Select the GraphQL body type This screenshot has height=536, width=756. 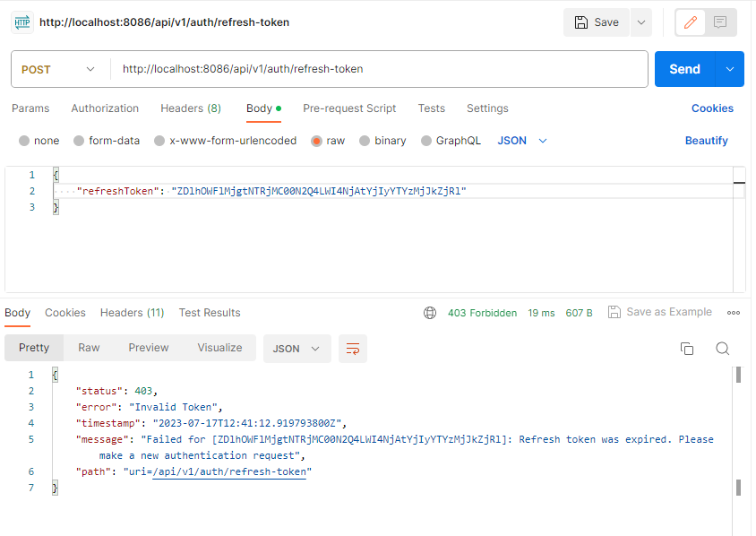[x=451, y=141]
